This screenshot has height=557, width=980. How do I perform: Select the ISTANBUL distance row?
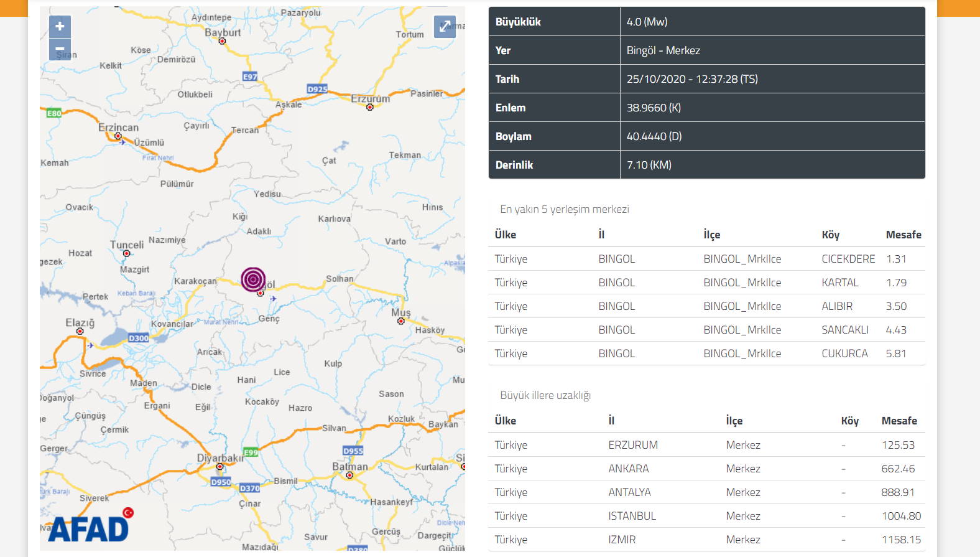pos(706,516)
